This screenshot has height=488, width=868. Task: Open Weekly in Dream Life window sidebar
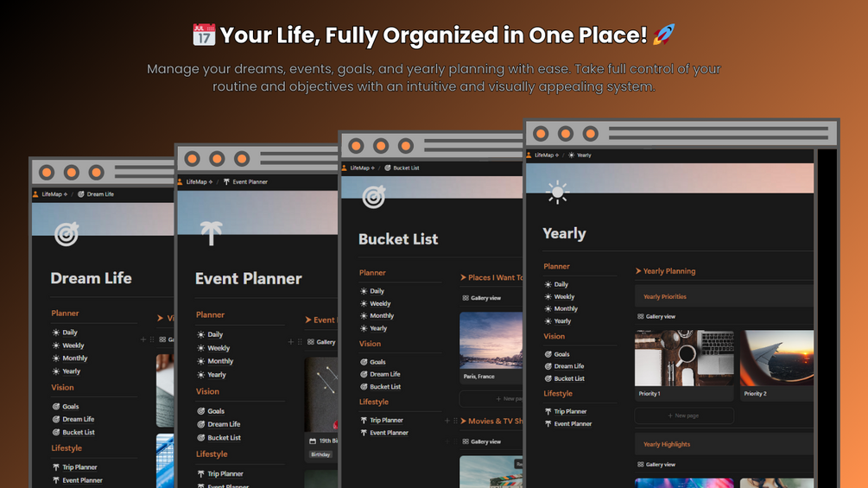(73, 345)
